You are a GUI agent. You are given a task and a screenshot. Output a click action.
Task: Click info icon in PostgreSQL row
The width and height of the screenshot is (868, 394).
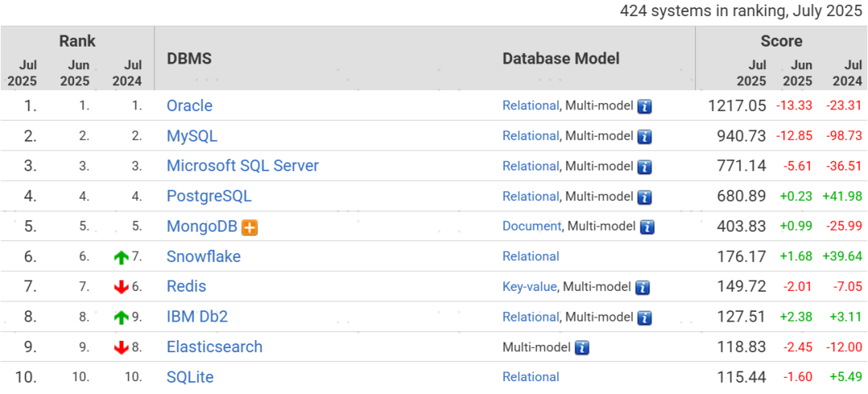[x=645, y=197]
